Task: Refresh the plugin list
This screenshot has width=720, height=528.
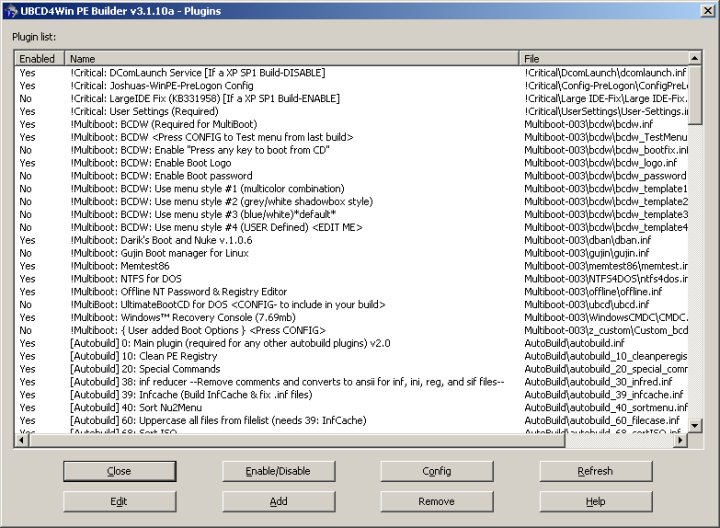Action: [x=596, y=471]
